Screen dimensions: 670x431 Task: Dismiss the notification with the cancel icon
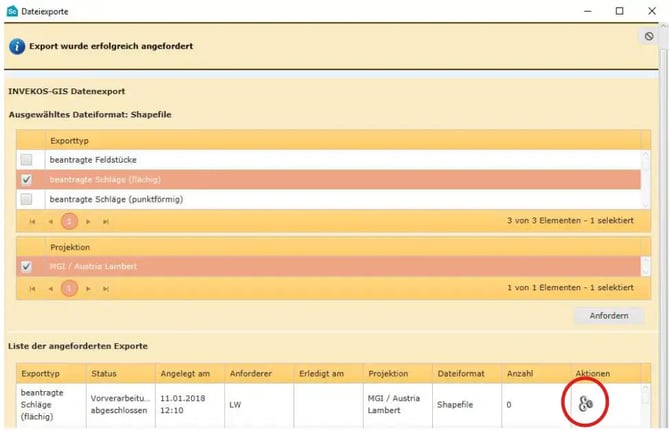[x=649, y=36]
